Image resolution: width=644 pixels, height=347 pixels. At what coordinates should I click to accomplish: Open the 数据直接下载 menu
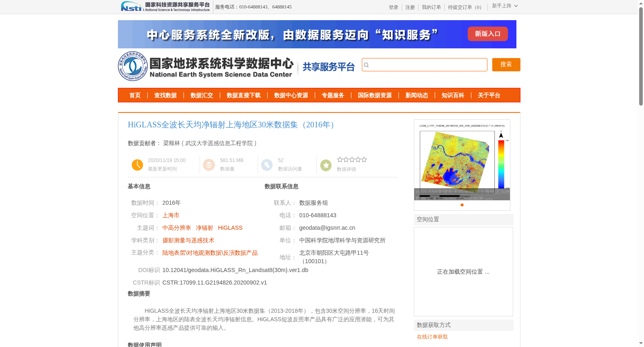pos(244,96)
